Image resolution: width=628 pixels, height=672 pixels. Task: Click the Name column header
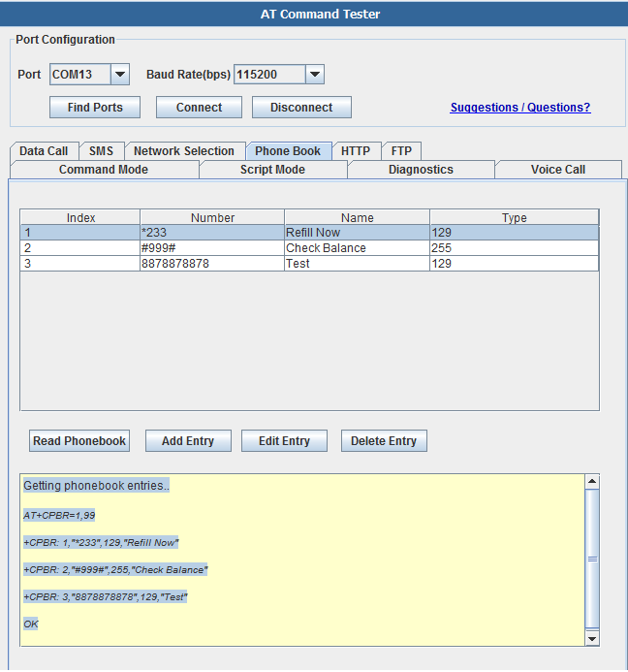pos(358,218)
